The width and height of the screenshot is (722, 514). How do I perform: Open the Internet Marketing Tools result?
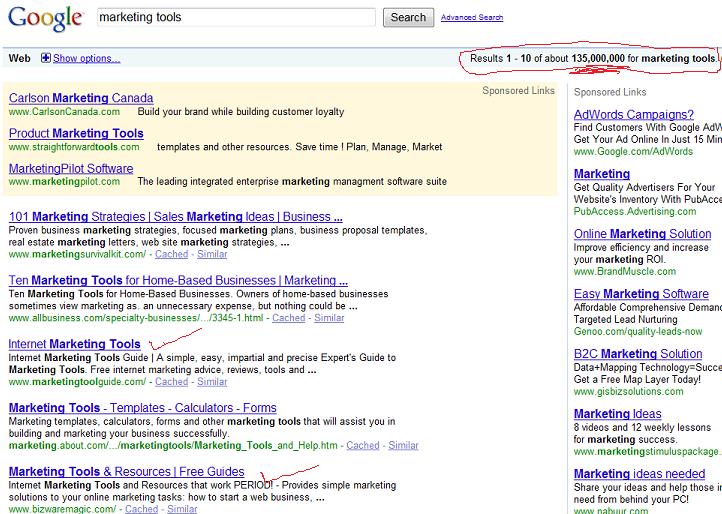(75, 344)
